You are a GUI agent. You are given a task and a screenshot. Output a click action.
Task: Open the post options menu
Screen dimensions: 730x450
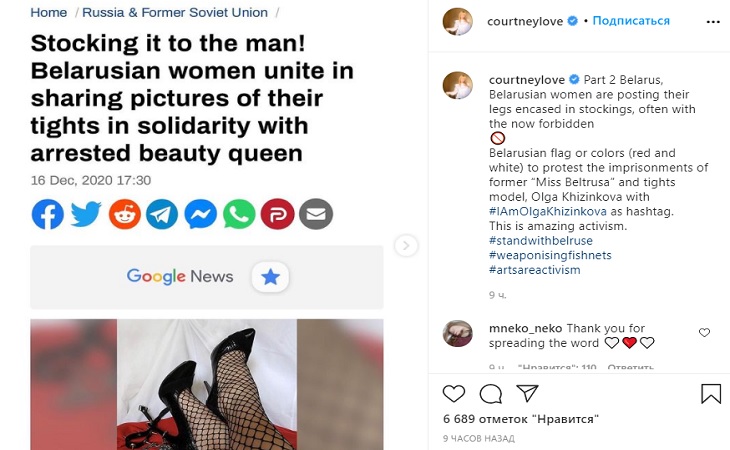[711, 20]
